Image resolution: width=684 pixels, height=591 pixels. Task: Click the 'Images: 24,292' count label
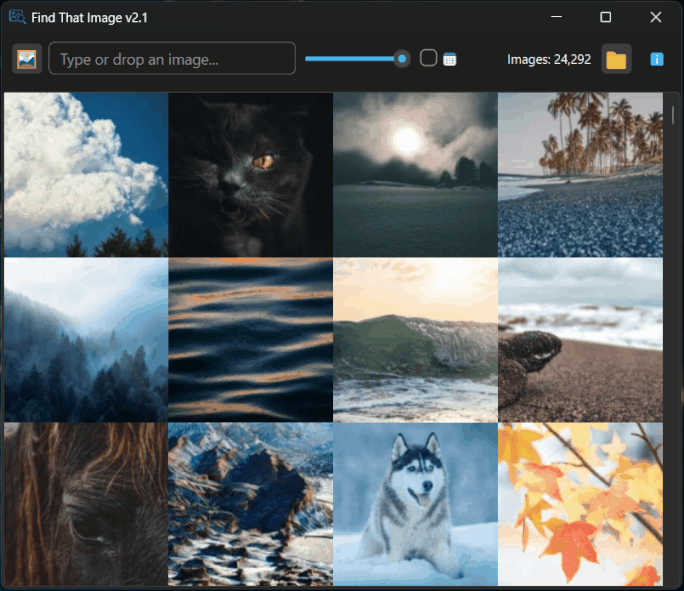(549, 59)
